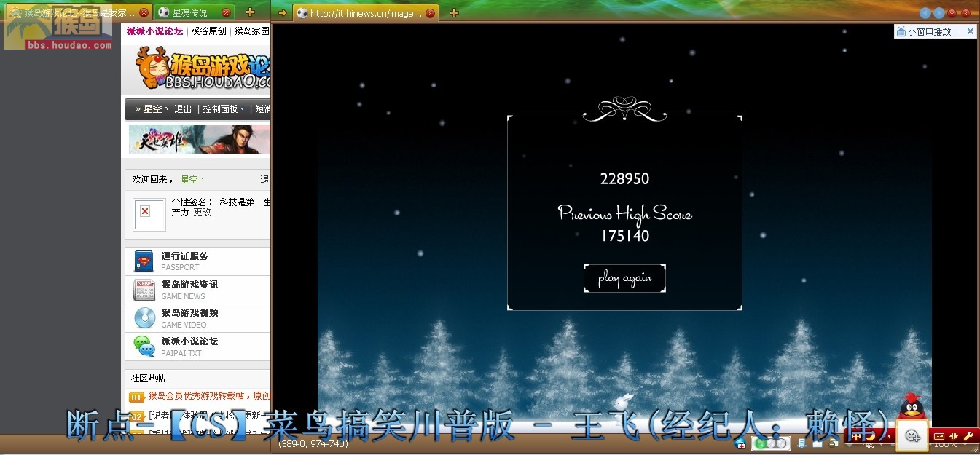Click the score 228950
This screenshot has height=455, width=980.
[624, 178]
